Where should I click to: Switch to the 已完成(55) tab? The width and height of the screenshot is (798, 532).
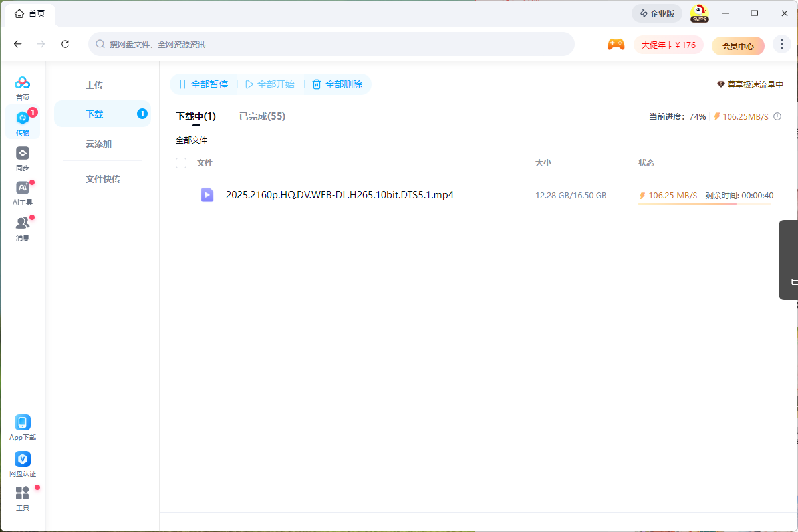(262, 116)
